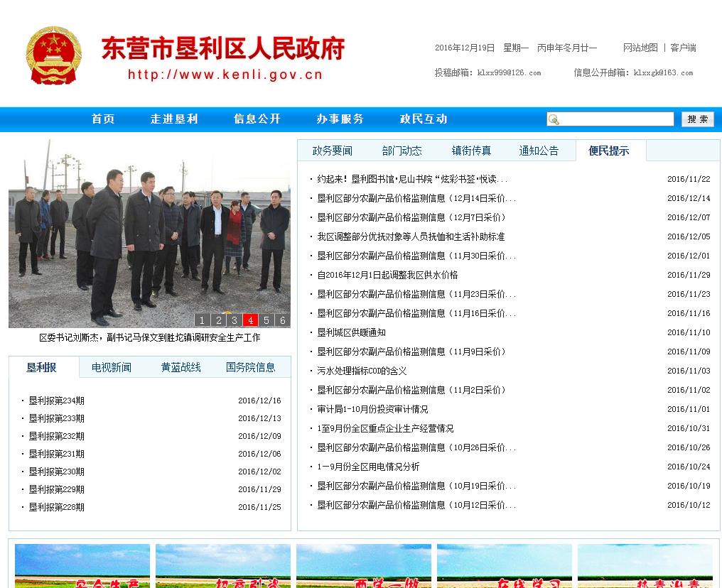Screen dimensions: 722x588
Task: Click the 搜索 search button
Action: (698, 119)
